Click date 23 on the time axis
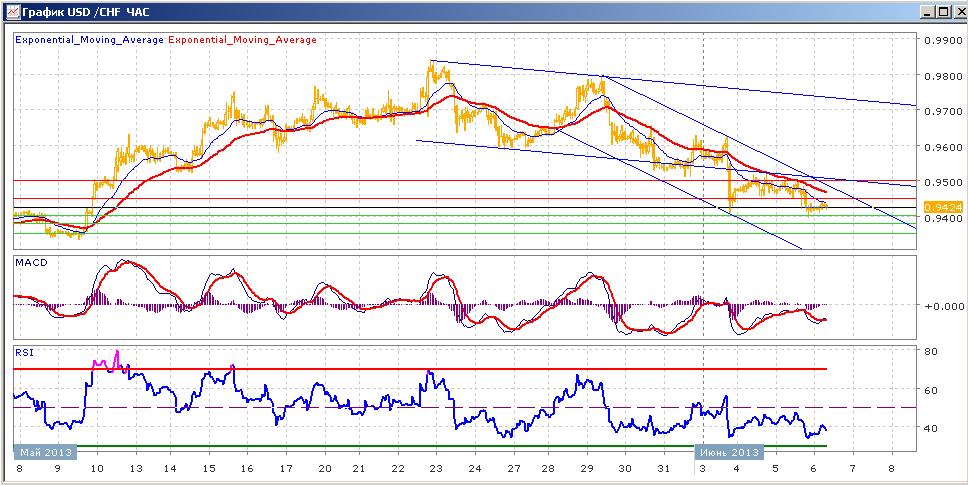This screenshot has width=968, height=485. 436,468
